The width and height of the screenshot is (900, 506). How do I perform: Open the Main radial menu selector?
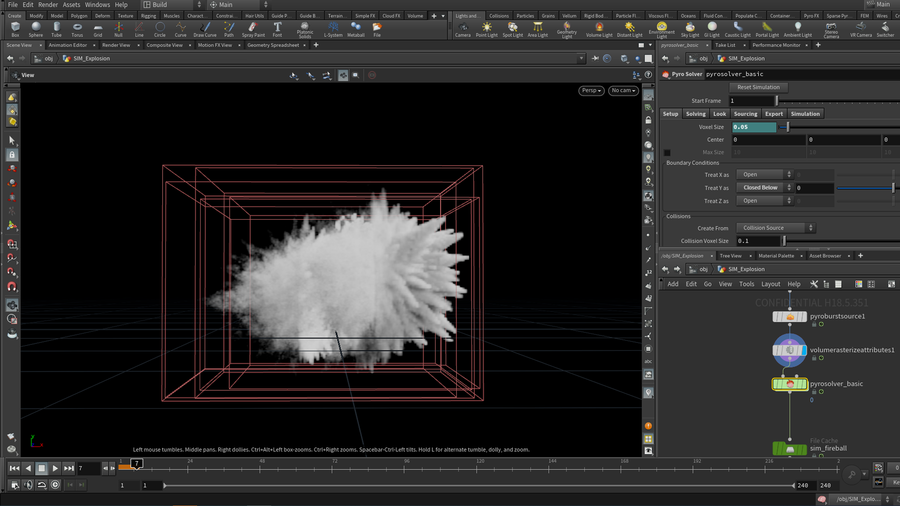[238, 5]
